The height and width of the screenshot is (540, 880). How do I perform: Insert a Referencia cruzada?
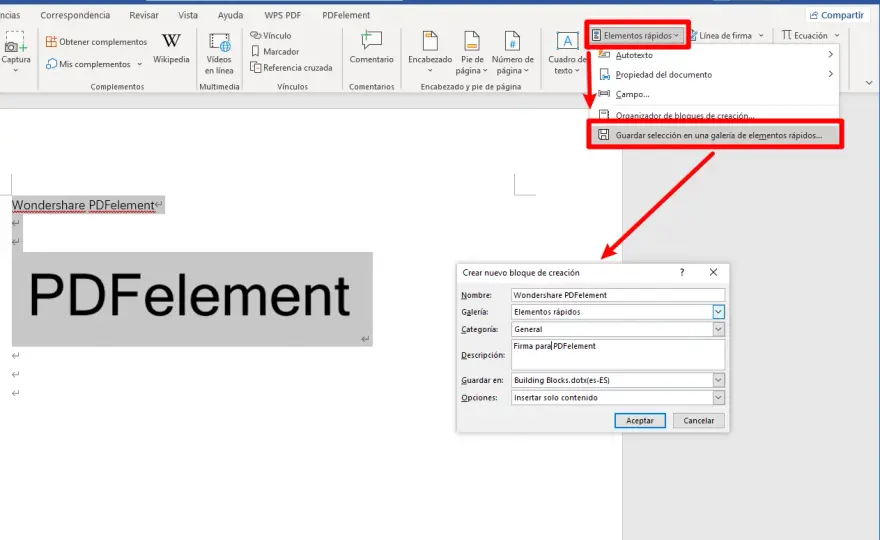click(291, 67)
